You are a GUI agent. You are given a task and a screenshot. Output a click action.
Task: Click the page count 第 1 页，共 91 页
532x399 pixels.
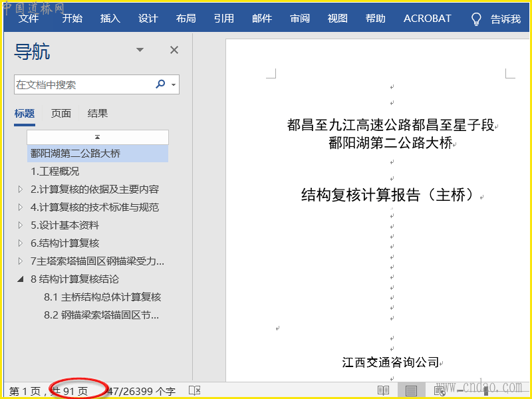pos(49,391)
